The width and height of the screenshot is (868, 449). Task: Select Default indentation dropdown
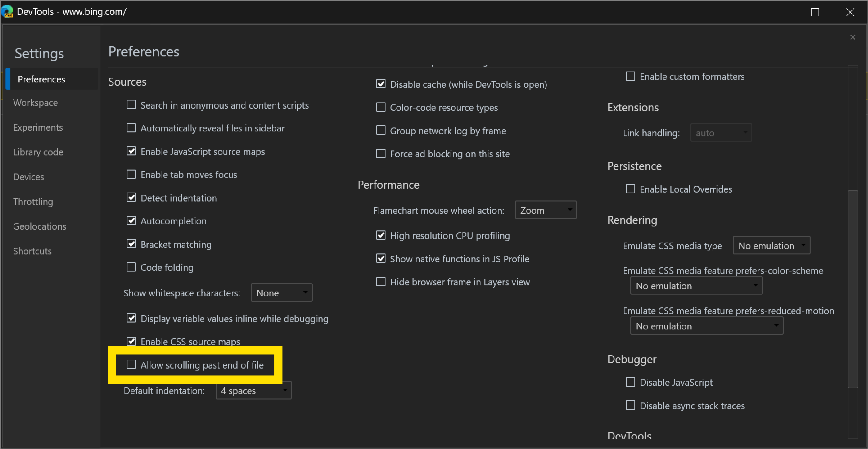click(252, 391)
